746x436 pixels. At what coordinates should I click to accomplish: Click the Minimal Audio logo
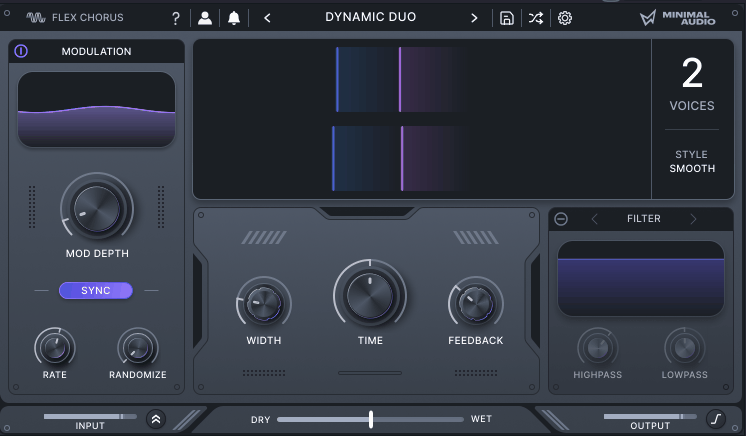point(677,18)
